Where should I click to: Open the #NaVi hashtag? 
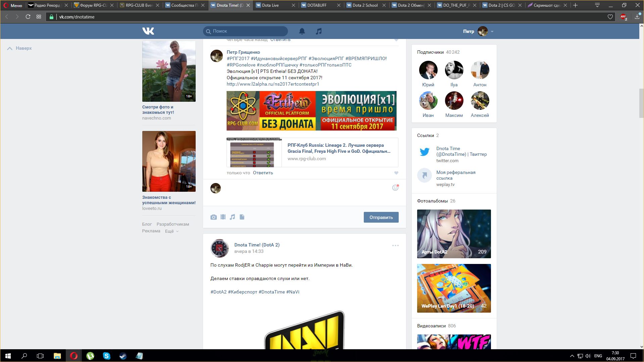293,292
